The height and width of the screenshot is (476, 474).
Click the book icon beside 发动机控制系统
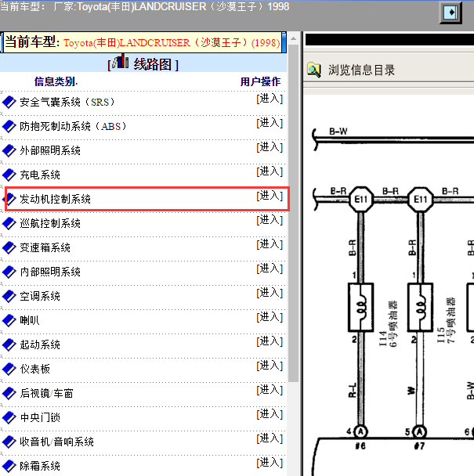click(11, 199)
